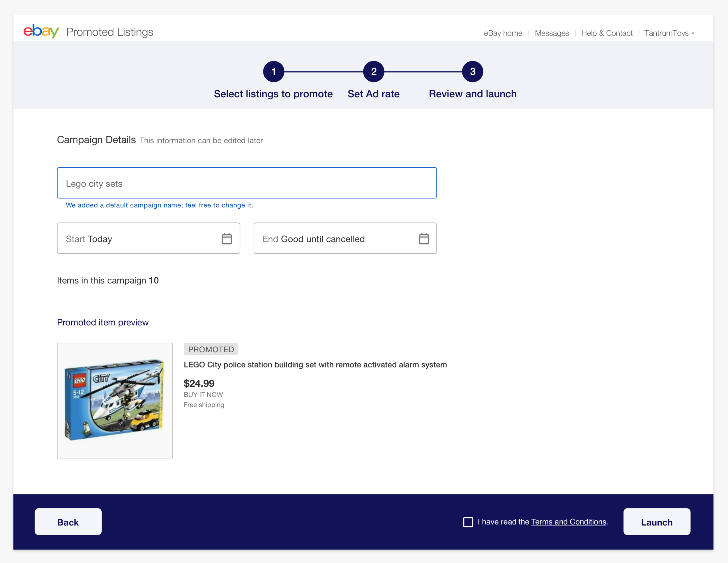
Task: Go to eBay home
Action: click(503, 33)
